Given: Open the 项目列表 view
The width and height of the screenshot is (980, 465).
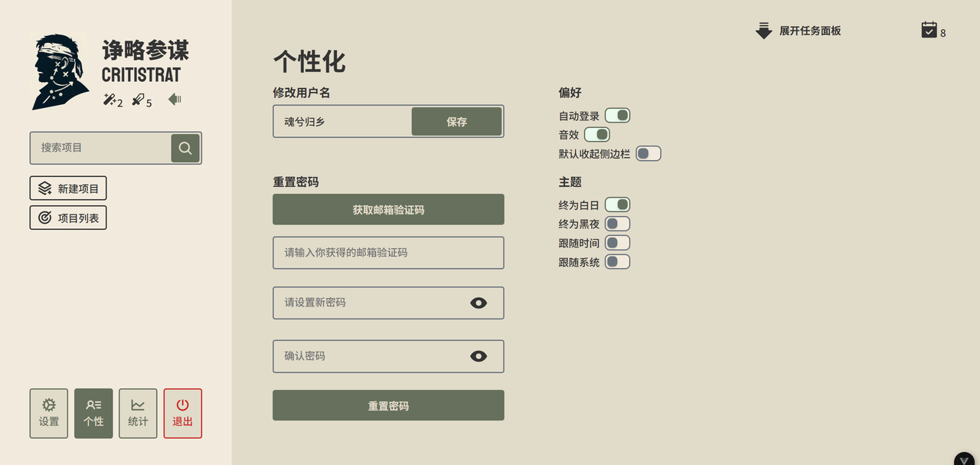Looking at the screenshot, I should (x=67, y=218).
